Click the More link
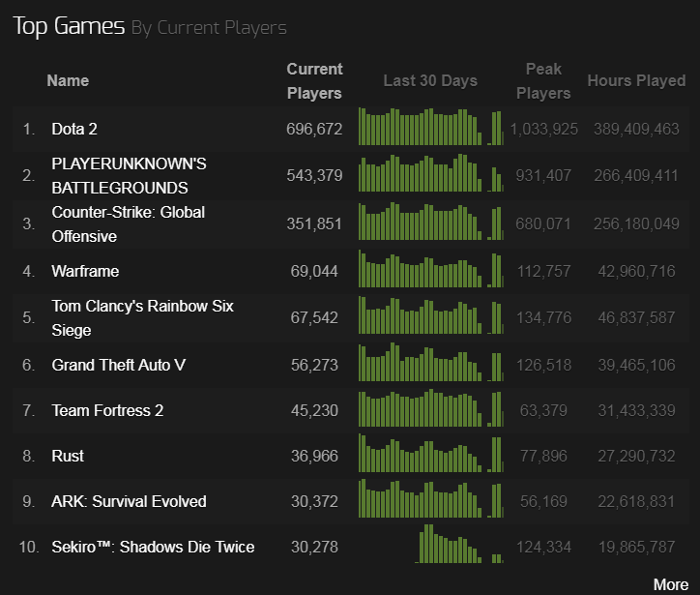700x595 pixels. click(x=671, y=584)
